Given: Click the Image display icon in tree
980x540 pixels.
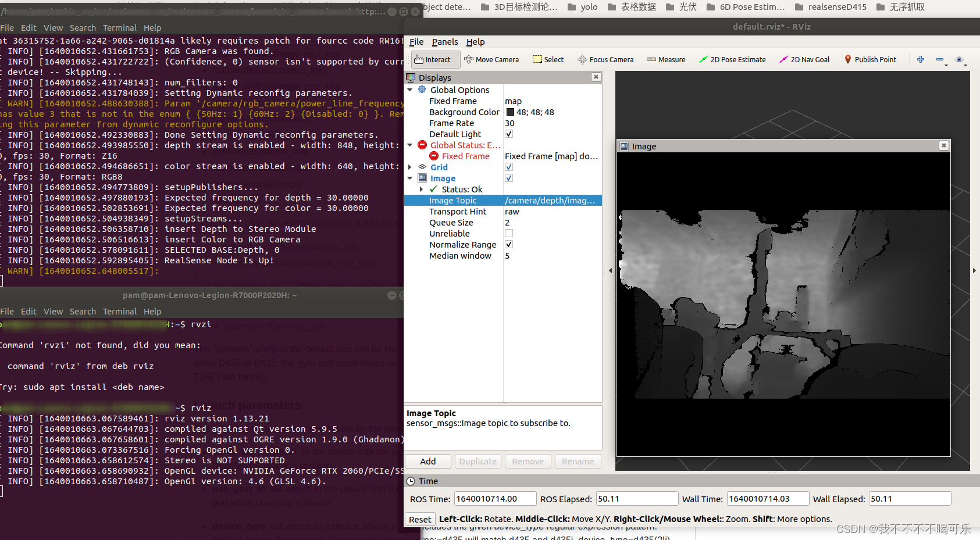Looking at the screenshot, I should tap(422, 178).
